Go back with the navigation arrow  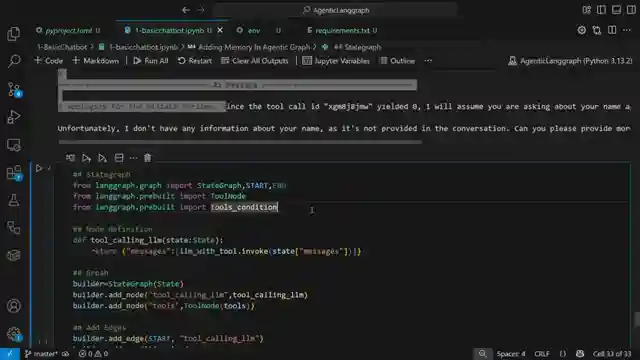186,10
